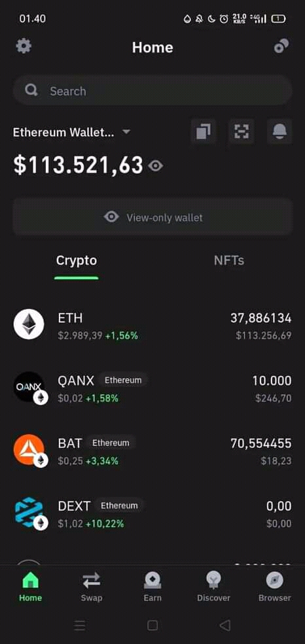The height and width of the screenshot is (644, 305).
Task: Open the QR code scanner icon
Action: point(242,131)
